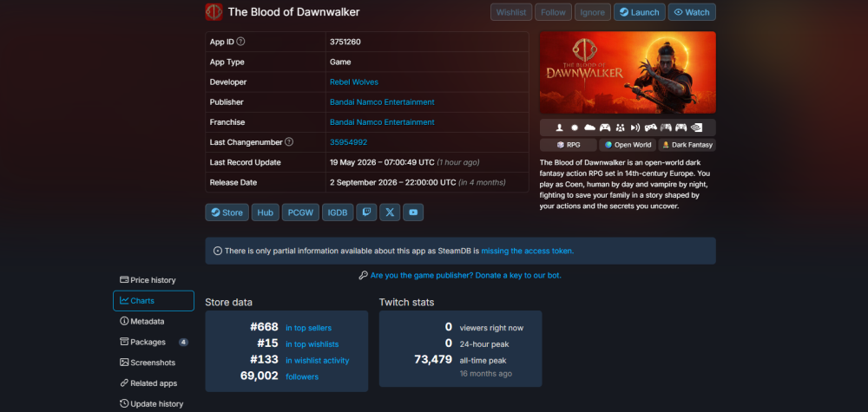
Task: Click the key icon beside publisher prompt
Action: [363, 275]
